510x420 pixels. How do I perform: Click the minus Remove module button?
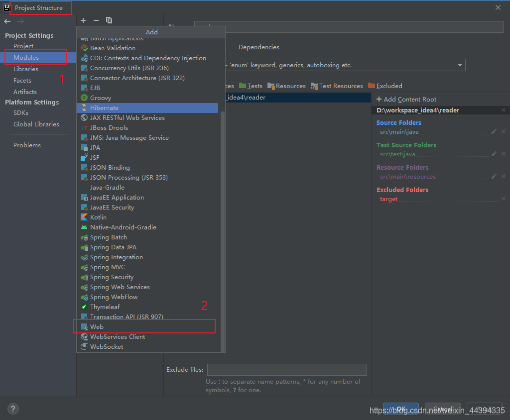pos(96,20)
